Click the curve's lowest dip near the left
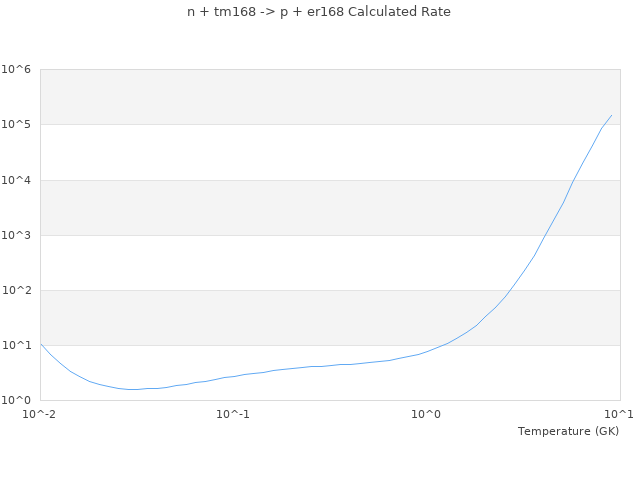Viewport: 640px width, 480px height. click(132, 389)
